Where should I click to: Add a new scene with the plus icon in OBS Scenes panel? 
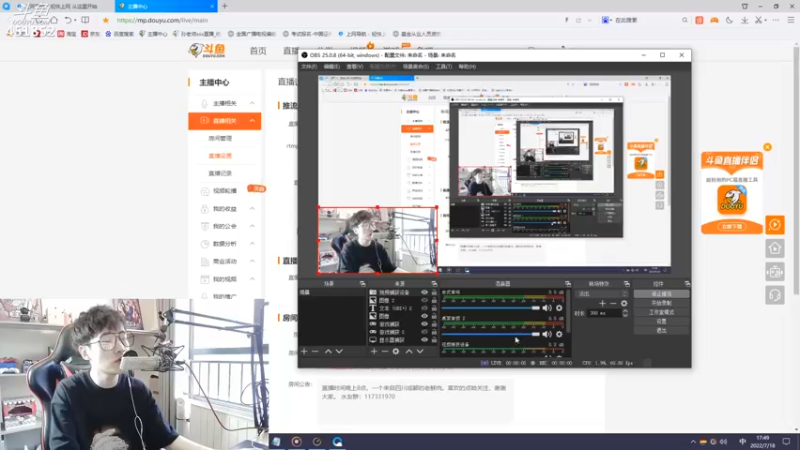[x=304, y=352]
